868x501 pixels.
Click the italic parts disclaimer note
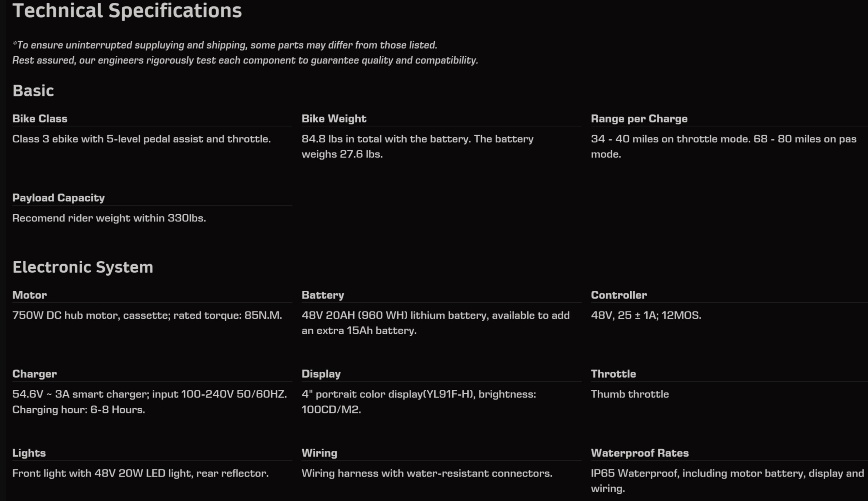click(x=245, y=53)
